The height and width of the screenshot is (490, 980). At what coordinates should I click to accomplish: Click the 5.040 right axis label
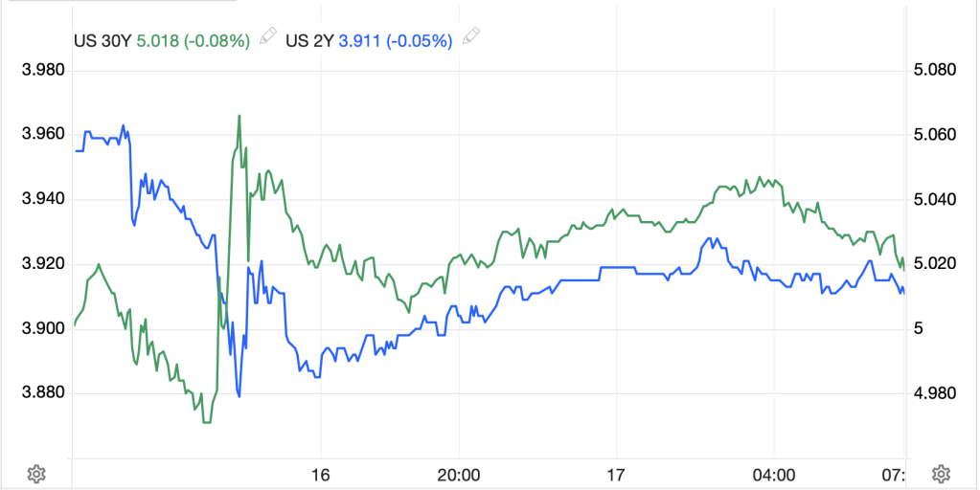point(939,200)
